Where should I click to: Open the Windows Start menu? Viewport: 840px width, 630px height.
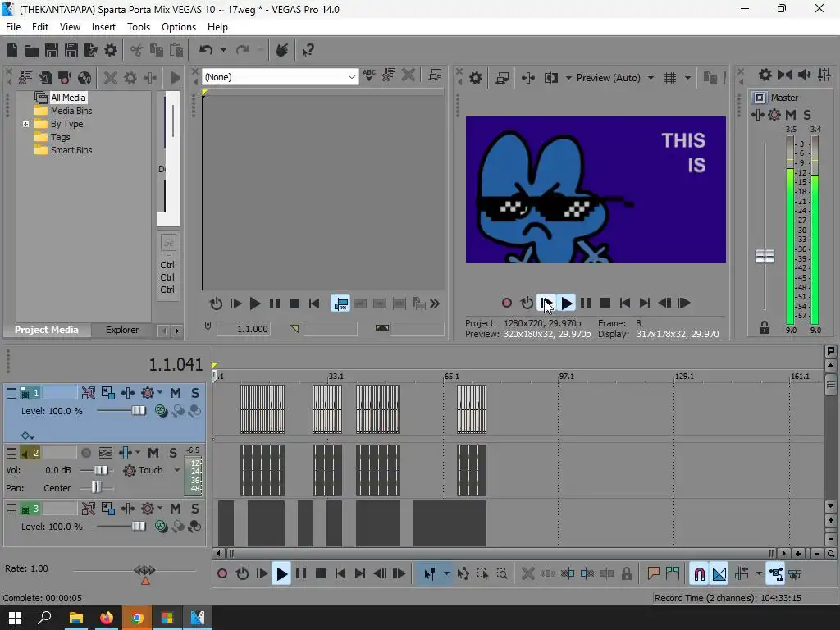[x=15, y=619]
